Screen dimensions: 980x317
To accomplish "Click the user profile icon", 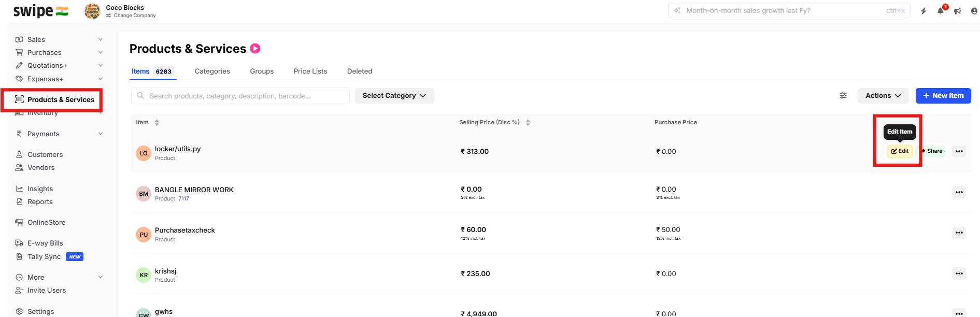I will pyautogui.click(x=974, y=11).
